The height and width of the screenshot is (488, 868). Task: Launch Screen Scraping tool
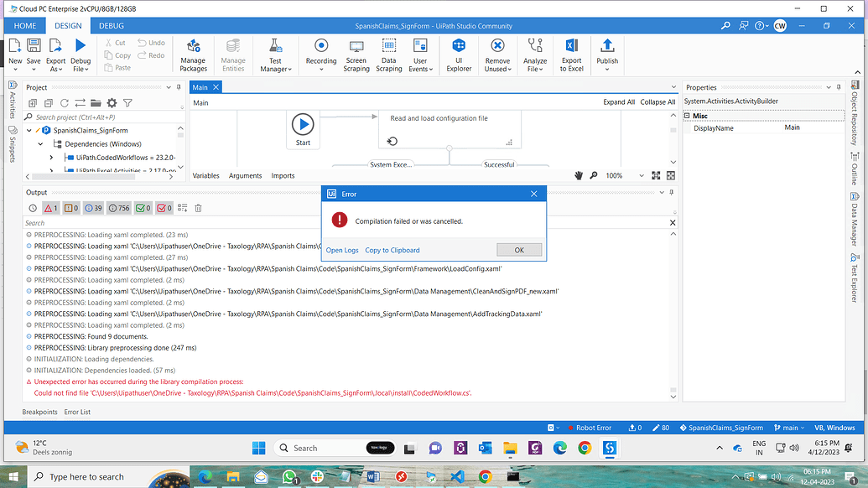coord(356,55)
